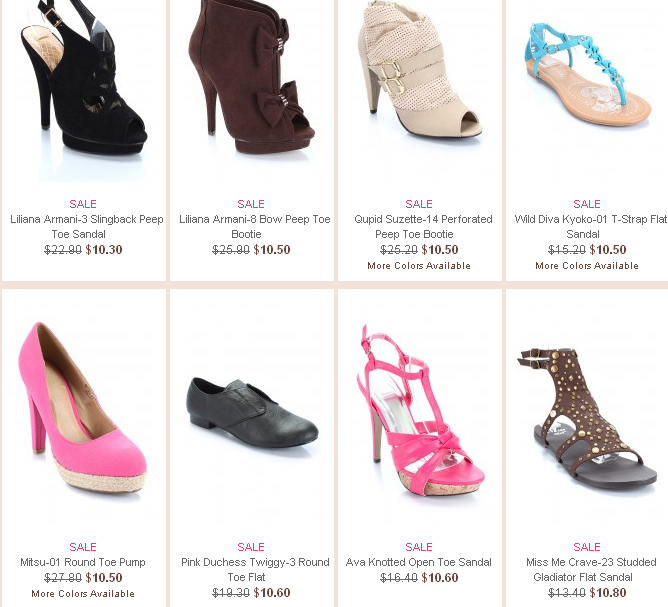Open Mitsu-01 Round Toe Pump title link

click(x=83, y=562)
